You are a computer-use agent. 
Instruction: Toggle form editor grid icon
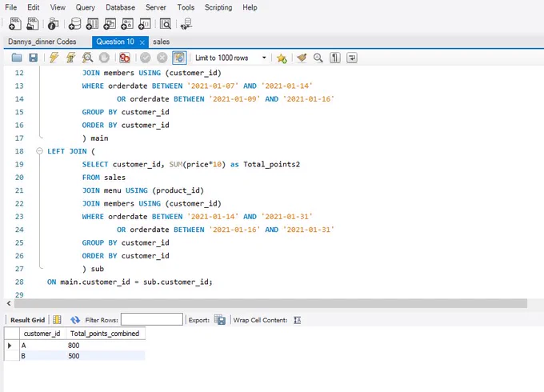pos(57,320)
